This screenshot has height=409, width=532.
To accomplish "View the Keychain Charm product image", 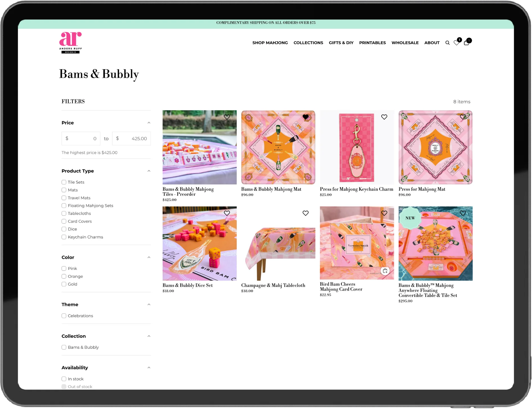I will pos(357,147).
